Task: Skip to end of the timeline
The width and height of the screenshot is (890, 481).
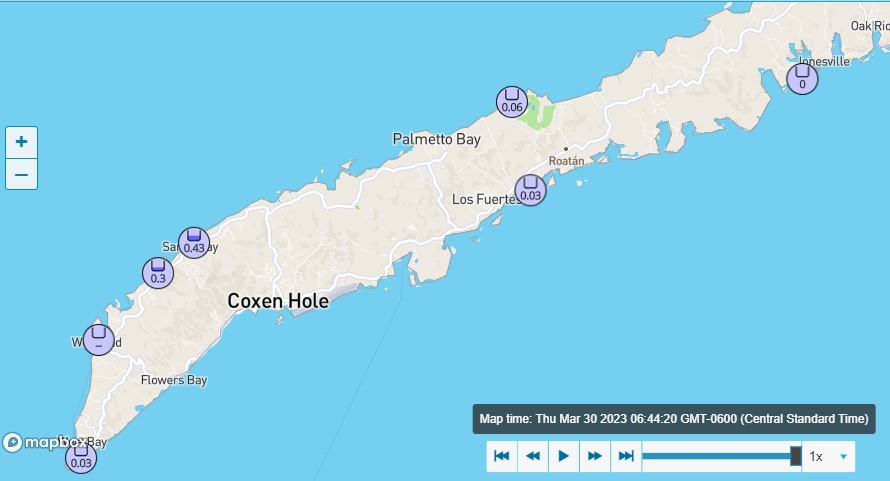Action: tap(626, 456)
